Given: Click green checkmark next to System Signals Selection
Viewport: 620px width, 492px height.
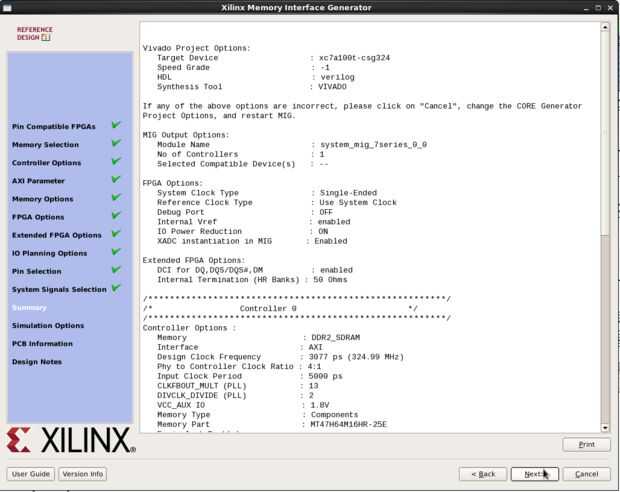Looking at the screenshot, I should coord(116,288).
